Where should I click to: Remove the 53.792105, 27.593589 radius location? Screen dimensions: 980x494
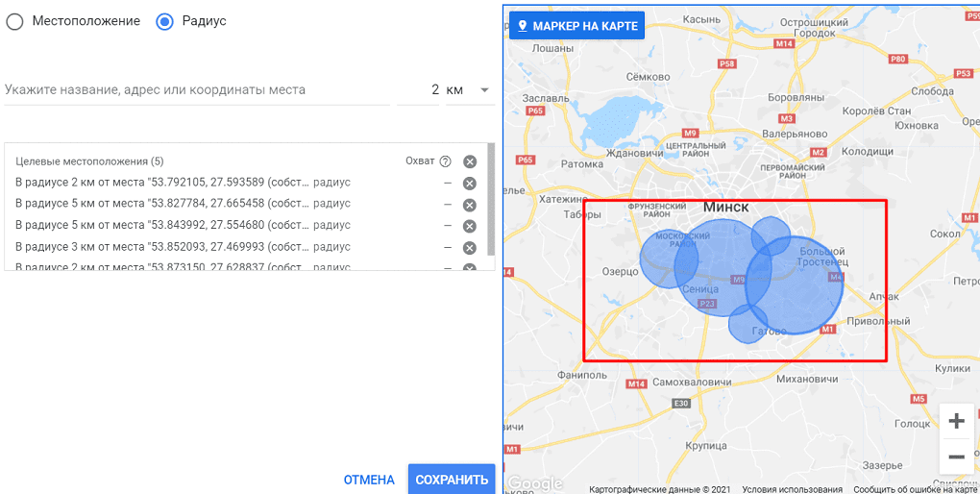click(x=470, y=184)
